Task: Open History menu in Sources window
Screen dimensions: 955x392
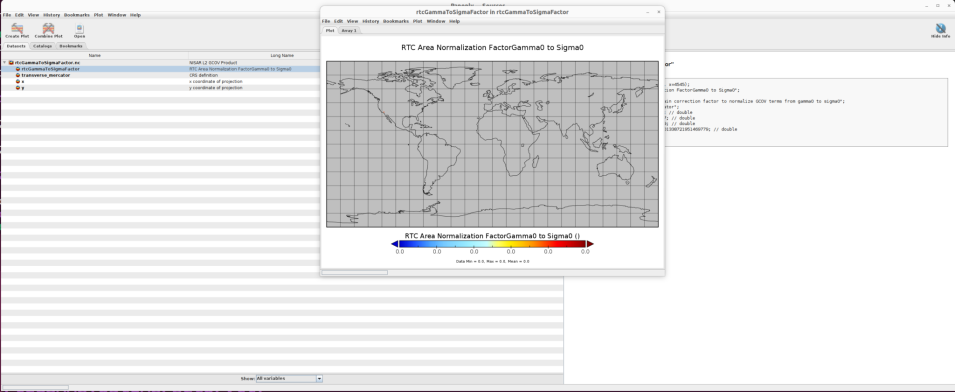Action: point(52,15)
